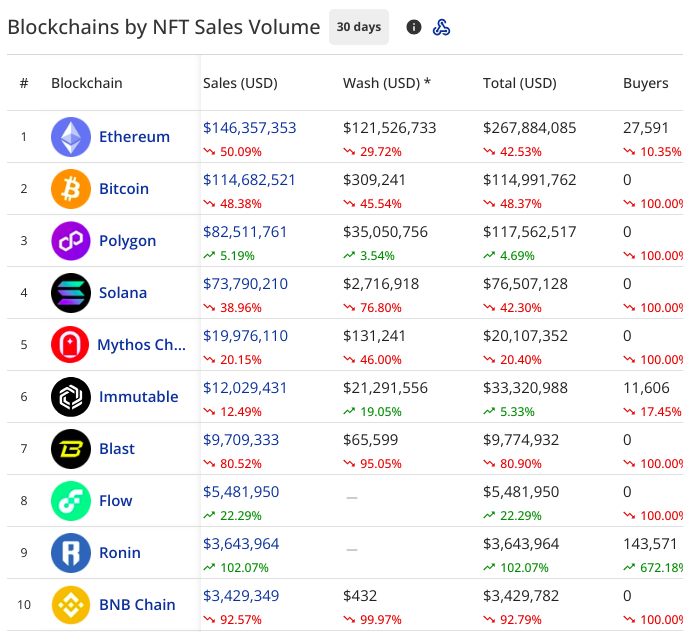Open Ronin sales value $3,643,964 link
Image resolution: width=690 pixels, height=632 pixels.
point(241,544)
